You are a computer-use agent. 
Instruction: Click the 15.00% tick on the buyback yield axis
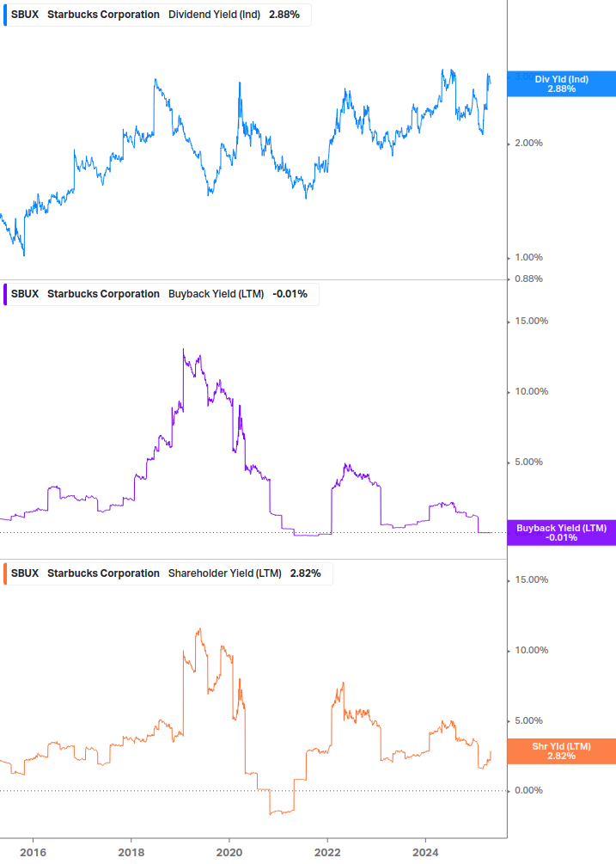pos(531,322)
